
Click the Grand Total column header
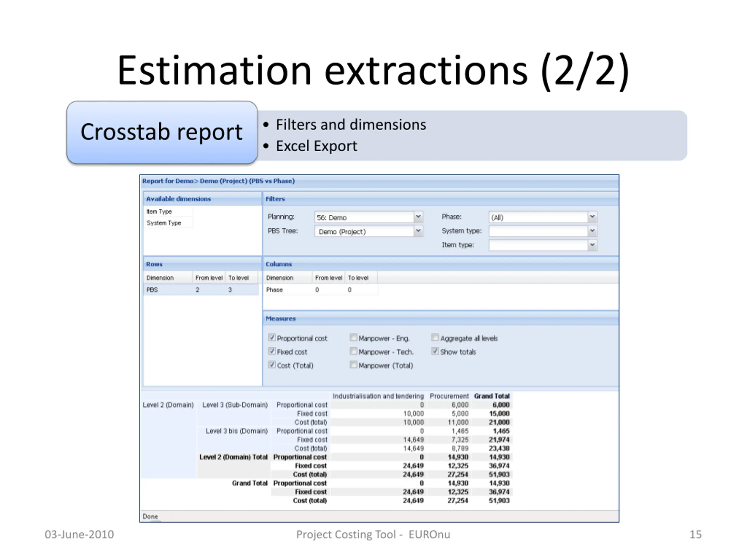(491, 396)
